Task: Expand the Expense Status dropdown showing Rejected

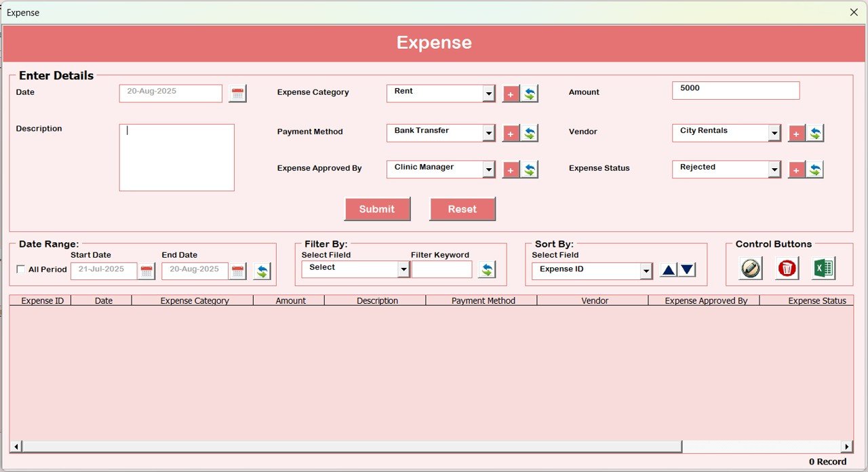Action: [774, 170]
